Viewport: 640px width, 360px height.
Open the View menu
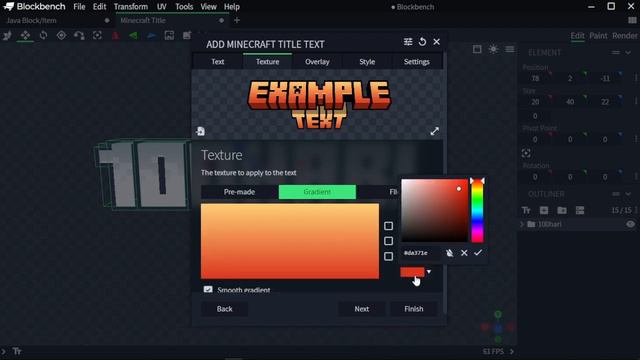coord(208,7)
